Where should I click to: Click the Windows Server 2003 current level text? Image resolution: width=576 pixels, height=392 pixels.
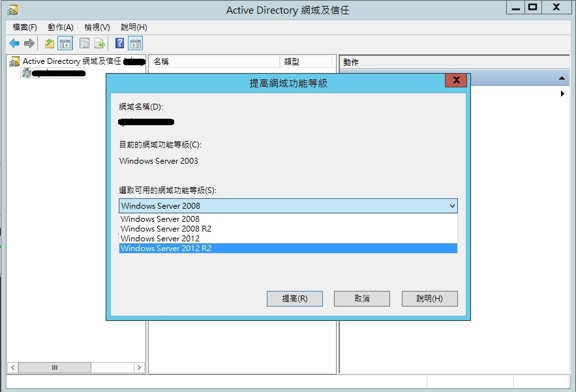(159, 161)
